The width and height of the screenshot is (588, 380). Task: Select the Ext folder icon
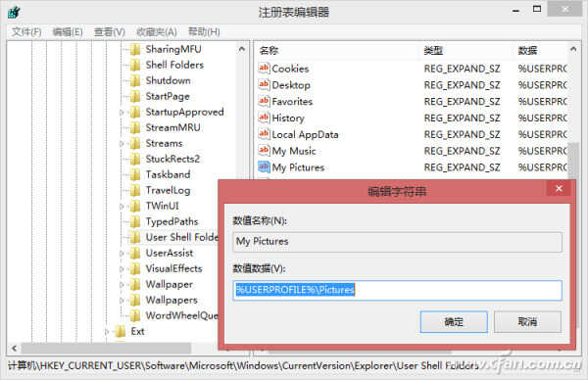coord(120,332)
